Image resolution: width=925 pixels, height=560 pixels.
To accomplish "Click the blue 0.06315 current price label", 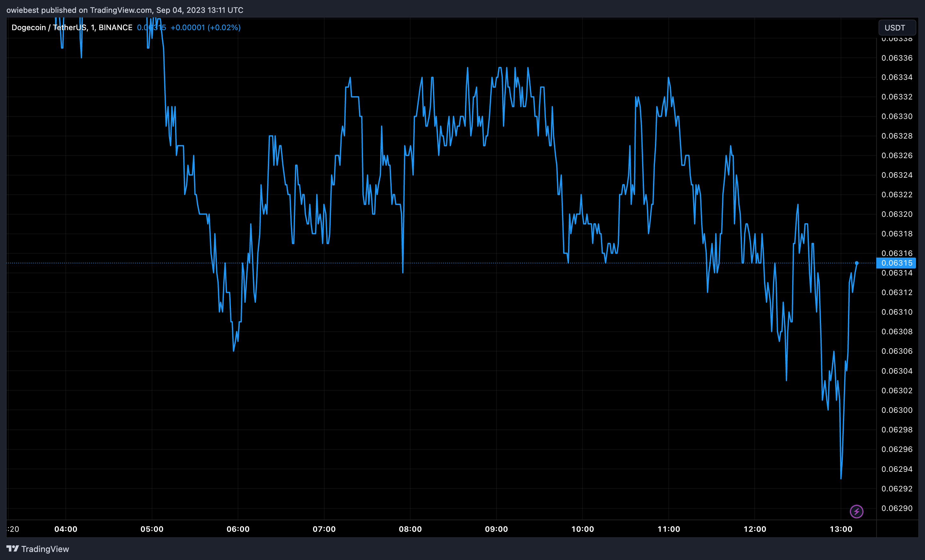I will pos(896,263).
